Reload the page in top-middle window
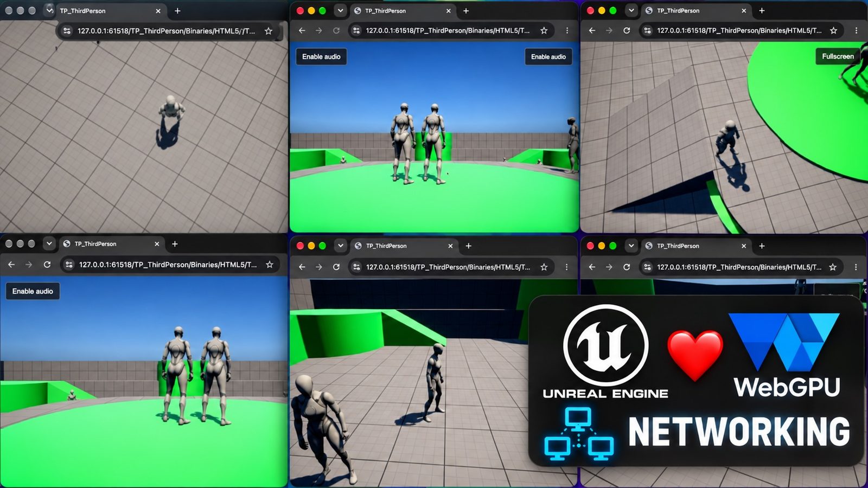Viewport: 868px width, 488px height. pyautogui.click(x=336, y=30)
